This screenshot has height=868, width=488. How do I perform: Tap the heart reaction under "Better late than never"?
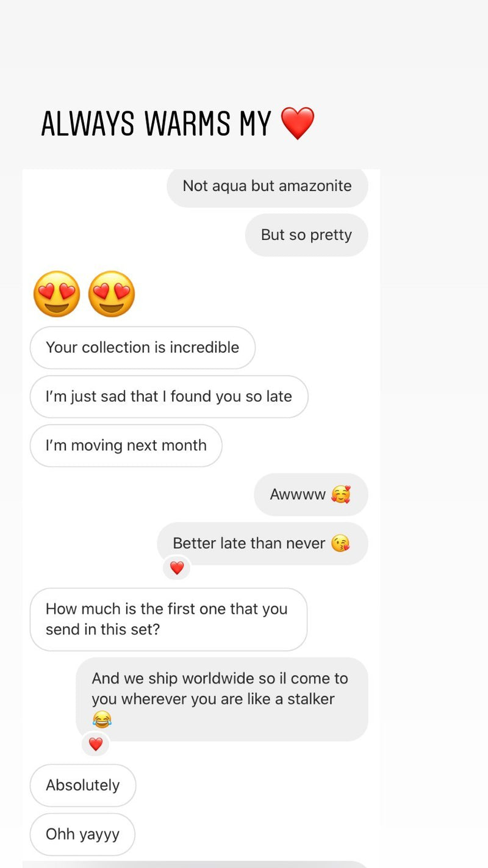(x=177, y=568)
